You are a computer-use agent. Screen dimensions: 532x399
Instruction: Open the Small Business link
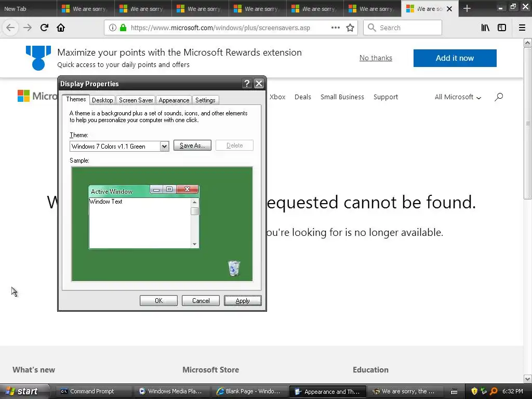point(342,97)
